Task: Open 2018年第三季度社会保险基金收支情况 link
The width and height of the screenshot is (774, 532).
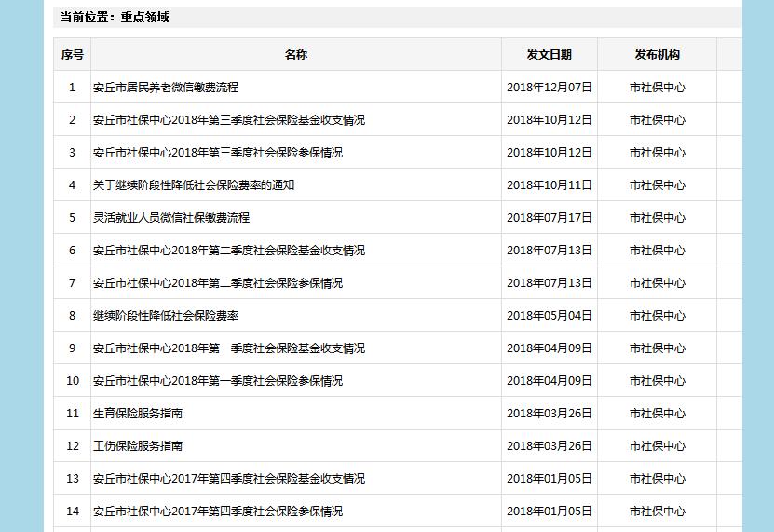Action: pos(229,120)
